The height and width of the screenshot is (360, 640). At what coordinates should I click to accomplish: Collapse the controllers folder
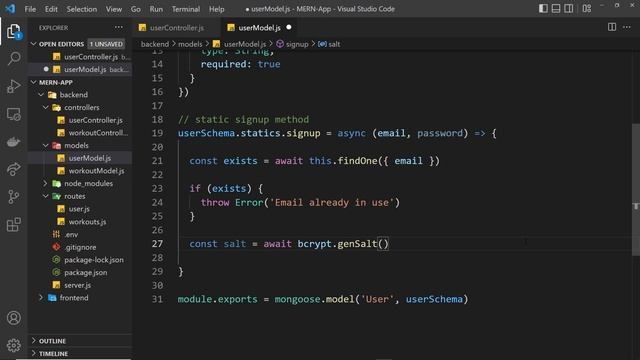pos(80,107)
